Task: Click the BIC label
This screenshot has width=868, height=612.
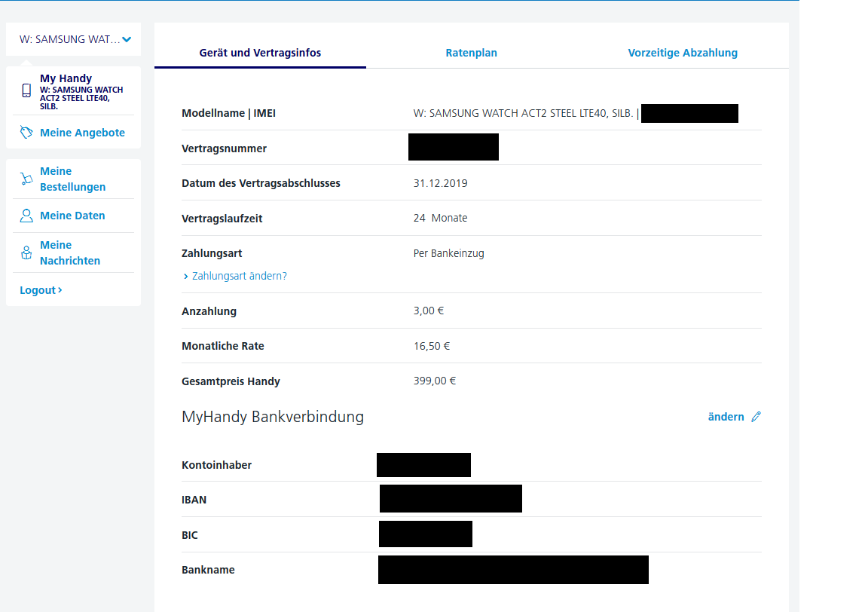Action: [x=189, y=535]
